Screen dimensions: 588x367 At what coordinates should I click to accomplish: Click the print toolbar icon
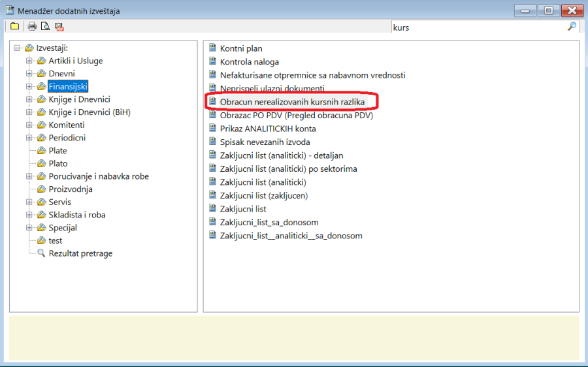point(32,26)
